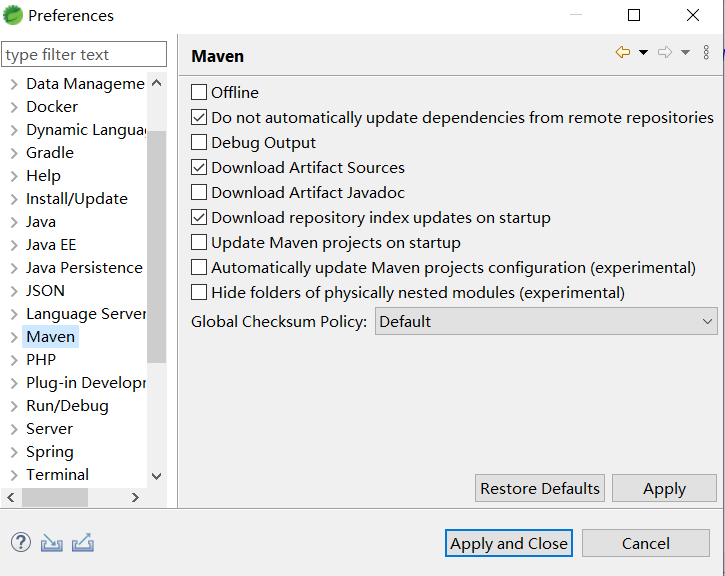Open the back history dropdown arrow

coord(643,53)
